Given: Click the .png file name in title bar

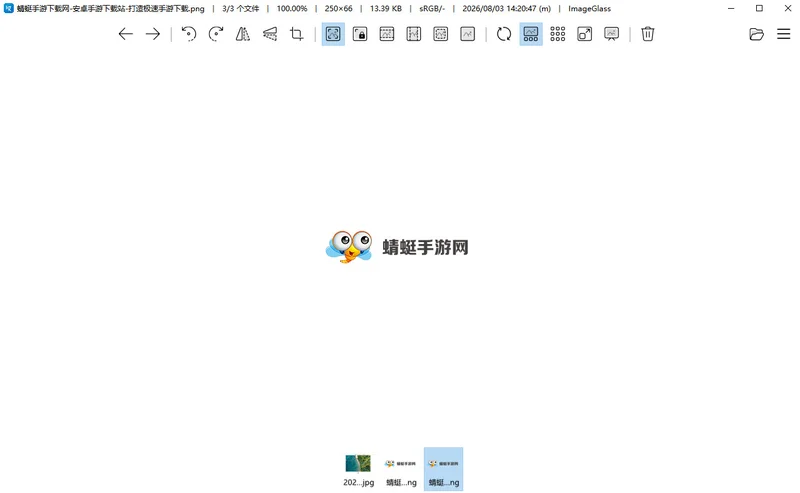Looking at the screenshot, I should 111,9.
